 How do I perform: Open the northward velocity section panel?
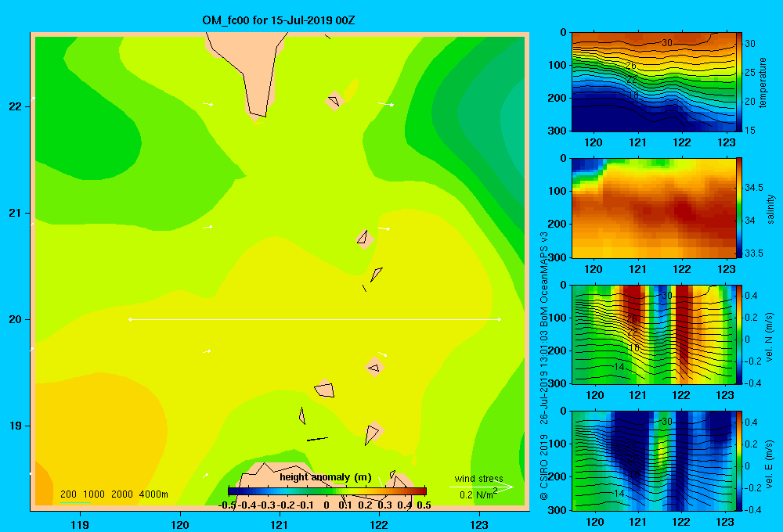[x=653, y=334]
